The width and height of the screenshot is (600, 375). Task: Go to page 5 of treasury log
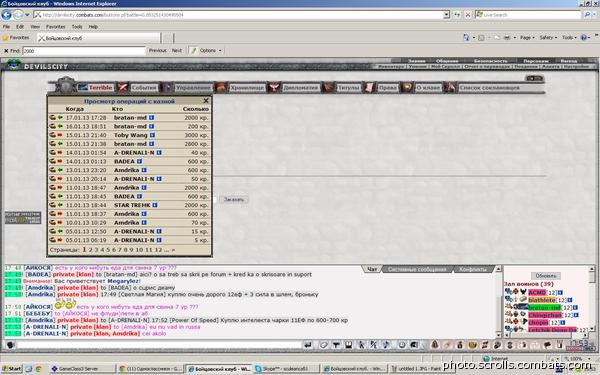(108, 250)
